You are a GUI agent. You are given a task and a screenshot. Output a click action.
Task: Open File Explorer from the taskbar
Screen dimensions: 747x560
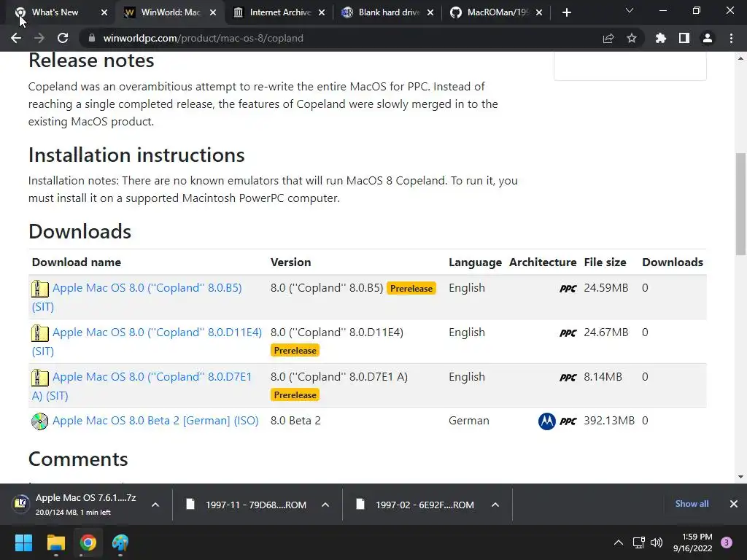(x=55, y=542)
